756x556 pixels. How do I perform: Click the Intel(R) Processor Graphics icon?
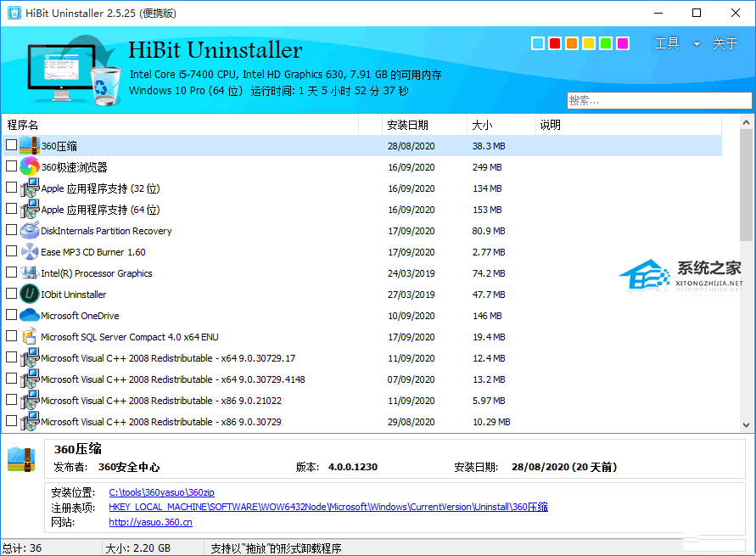pyautogui.click(x=30, y=273)
